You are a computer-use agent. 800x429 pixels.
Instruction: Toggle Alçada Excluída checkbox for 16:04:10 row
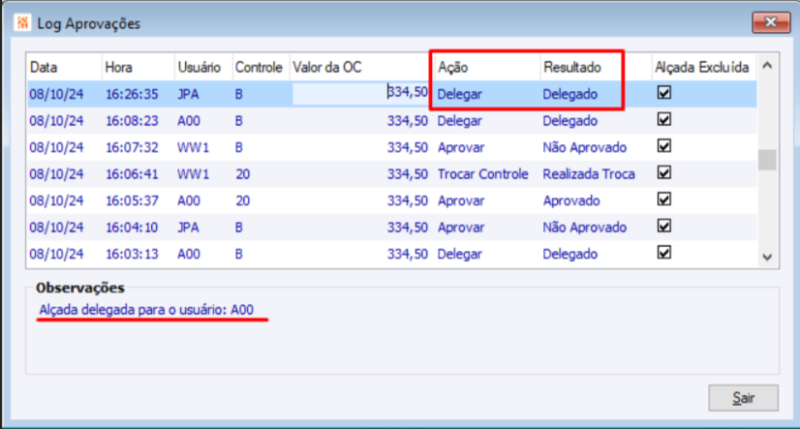click(664, 226)
